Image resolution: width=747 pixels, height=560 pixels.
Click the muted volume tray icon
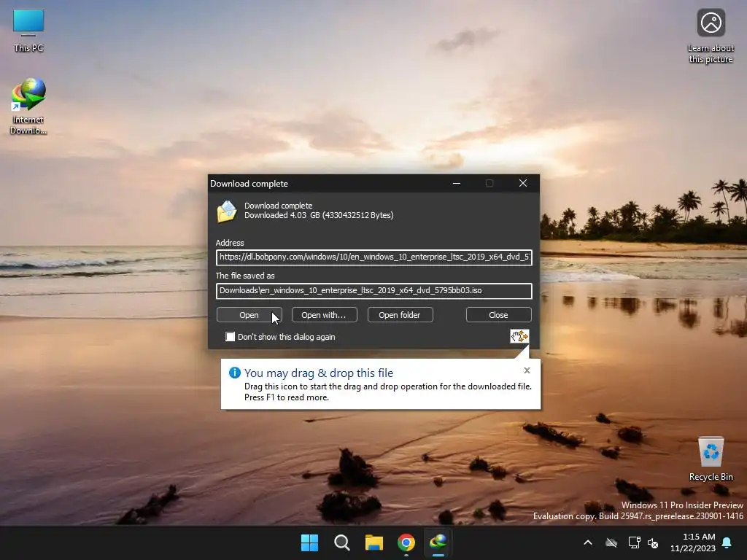coord(653,542)
